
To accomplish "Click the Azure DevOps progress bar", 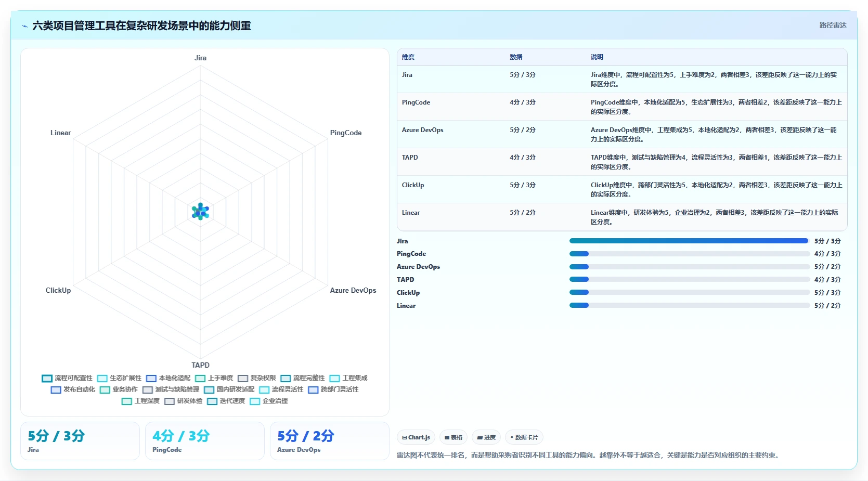I will 690,267.
